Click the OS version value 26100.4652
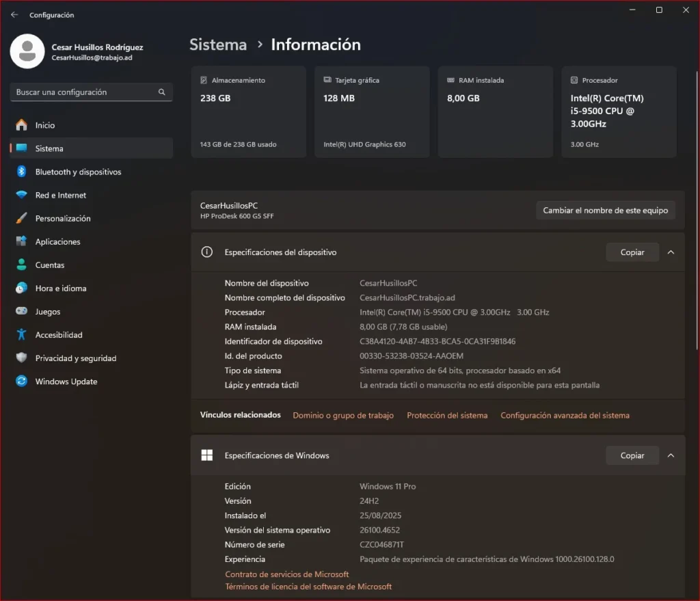The image size is (700, 601). click(x=379, y=530)
